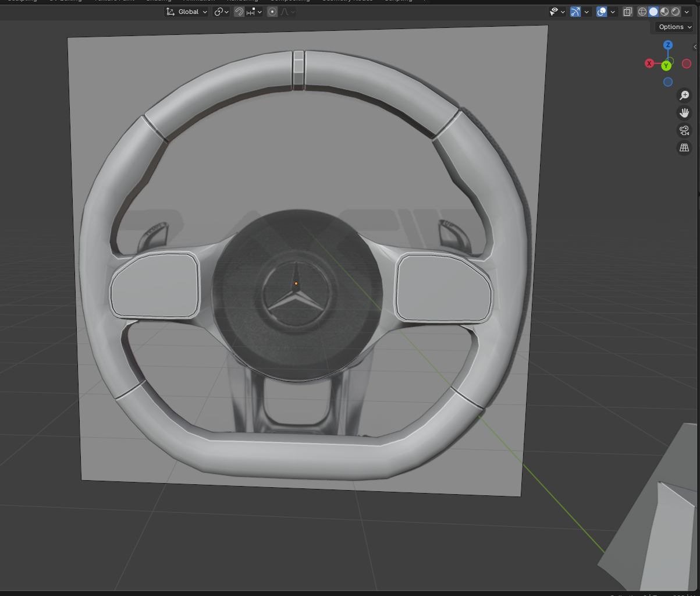700x596 pixels.
Task: Switch to rendered viewport shading
Action: click(676, 12)
